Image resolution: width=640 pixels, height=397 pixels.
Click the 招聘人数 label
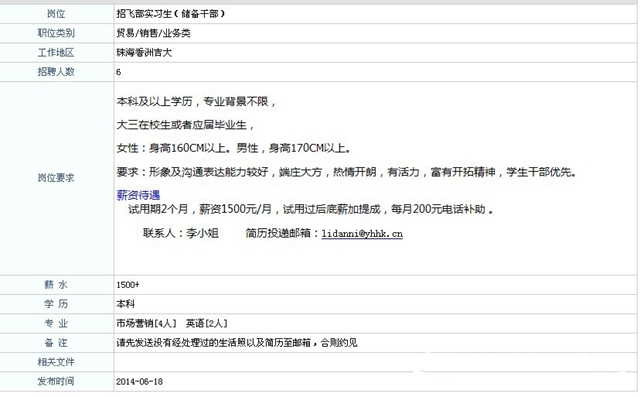click(x=56, y=72)
